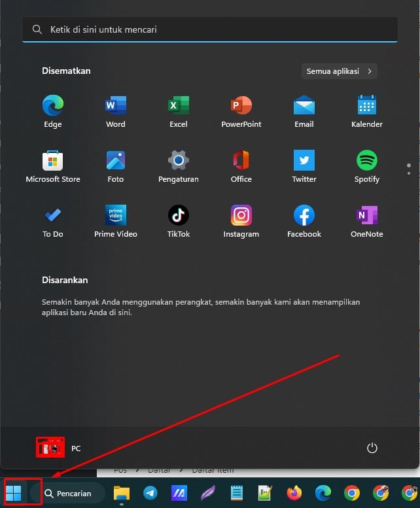This screenshot has height=508, width=420.
Task: Open TikTok from pinned apps
Action: pos(179,221)
